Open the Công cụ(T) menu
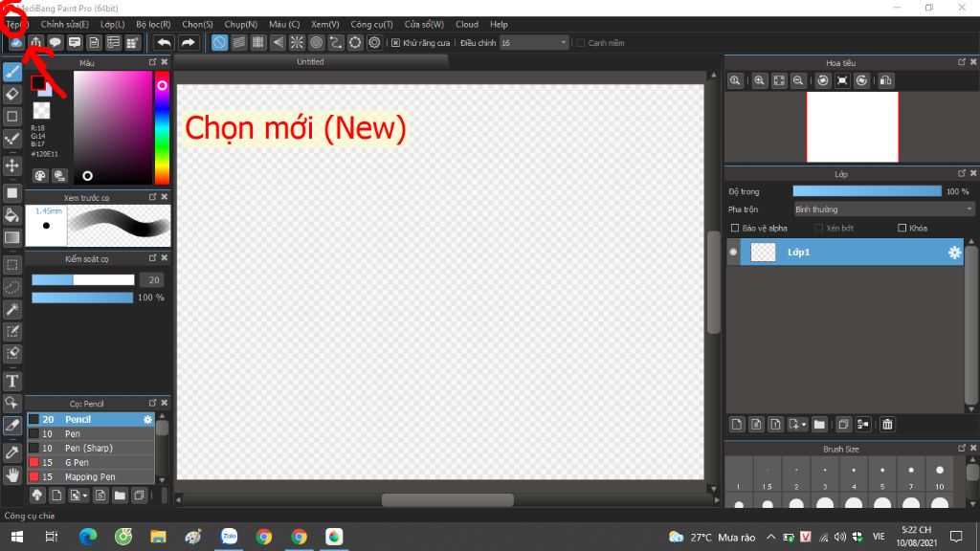980x551 pixels. (x=371, y=24)
